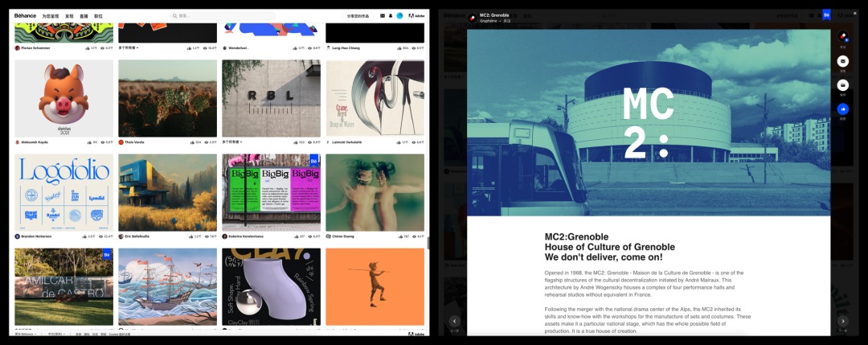
Task: Open Laimutė Varkalaitė's profile link
Action: tap(347, 142)
